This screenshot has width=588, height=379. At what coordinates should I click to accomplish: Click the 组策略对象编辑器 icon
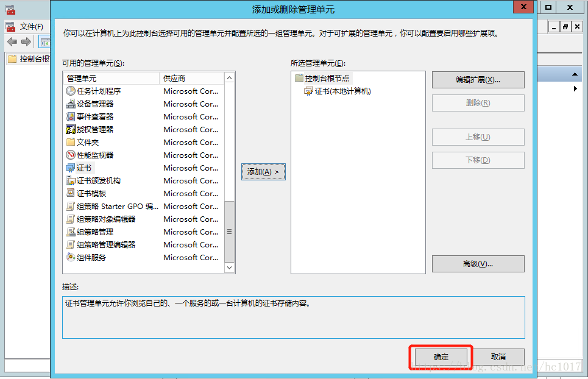[71, 219]
